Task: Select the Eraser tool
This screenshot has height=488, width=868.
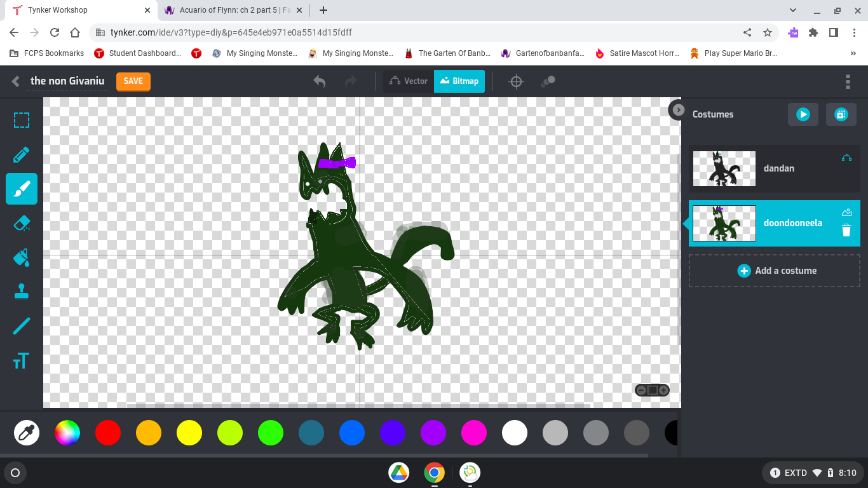Action: click(x=22, y=223)
